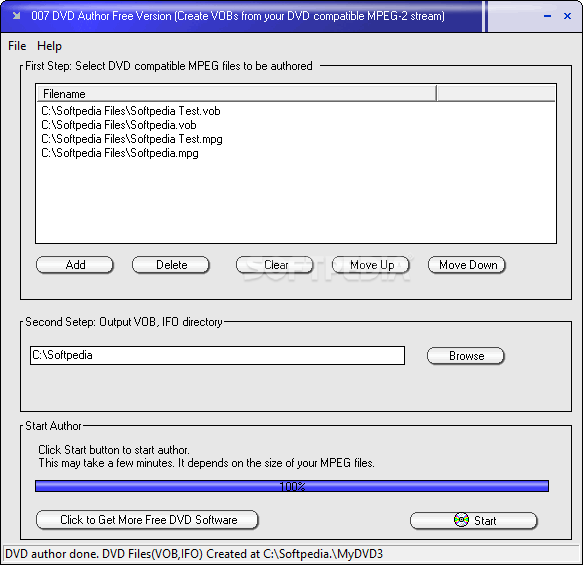Move selected file up
Viewport: 583px width, 565px height.
coord(371,265)
